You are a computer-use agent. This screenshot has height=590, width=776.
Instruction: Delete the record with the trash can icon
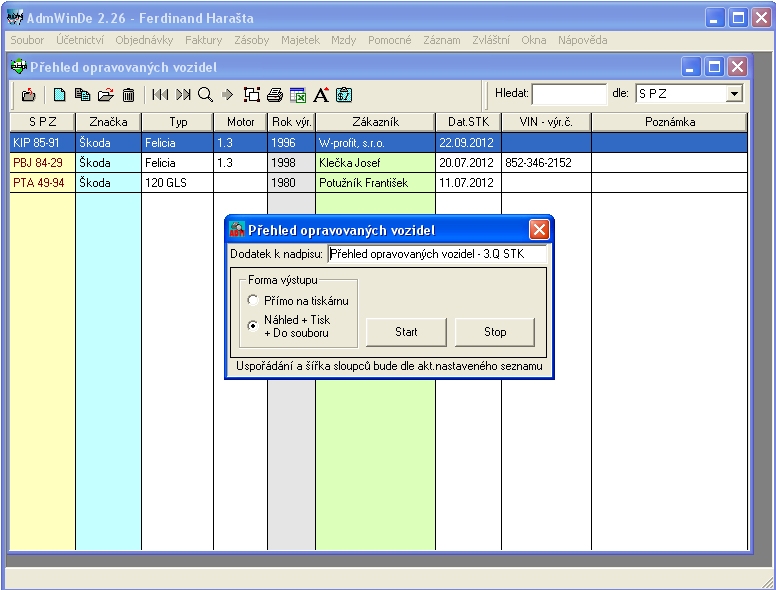[129, 95]
